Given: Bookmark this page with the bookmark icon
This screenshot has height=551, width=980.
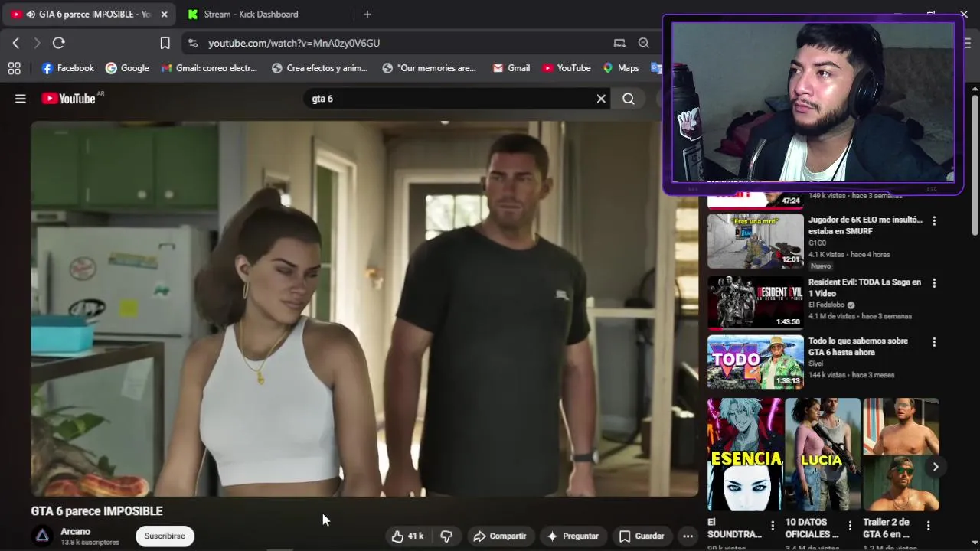Looking at the screenshot, I should tap(165, 43).
